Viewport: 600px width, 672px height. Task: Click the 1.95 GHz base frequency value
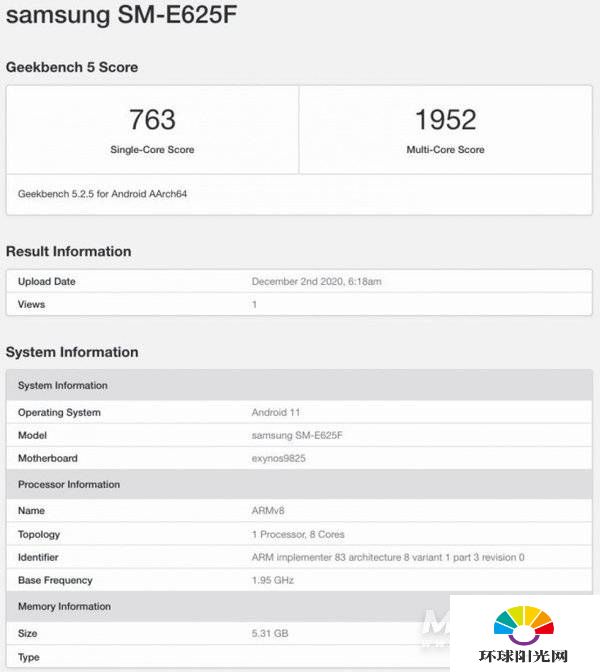[273, 580]
